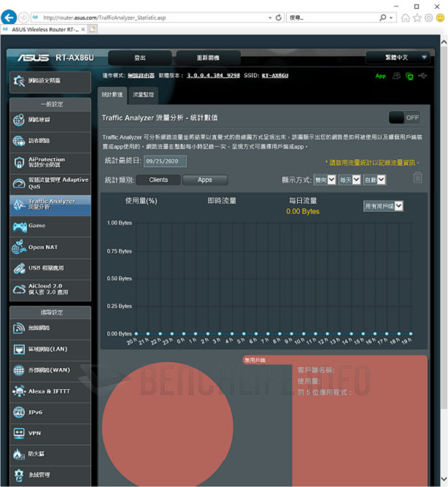Click the green App link

point(380,76)
